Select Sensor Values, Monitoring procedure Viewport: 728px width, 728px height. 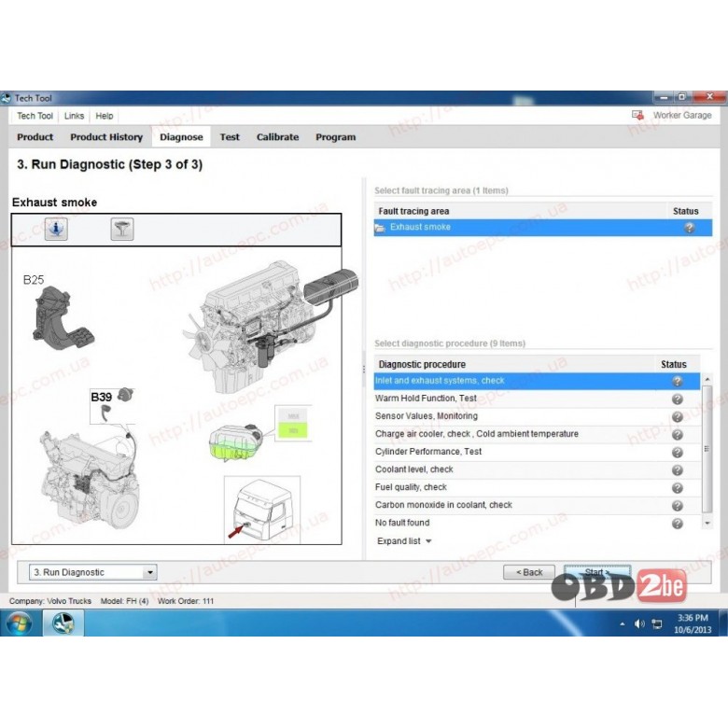(x=537, y=416)
